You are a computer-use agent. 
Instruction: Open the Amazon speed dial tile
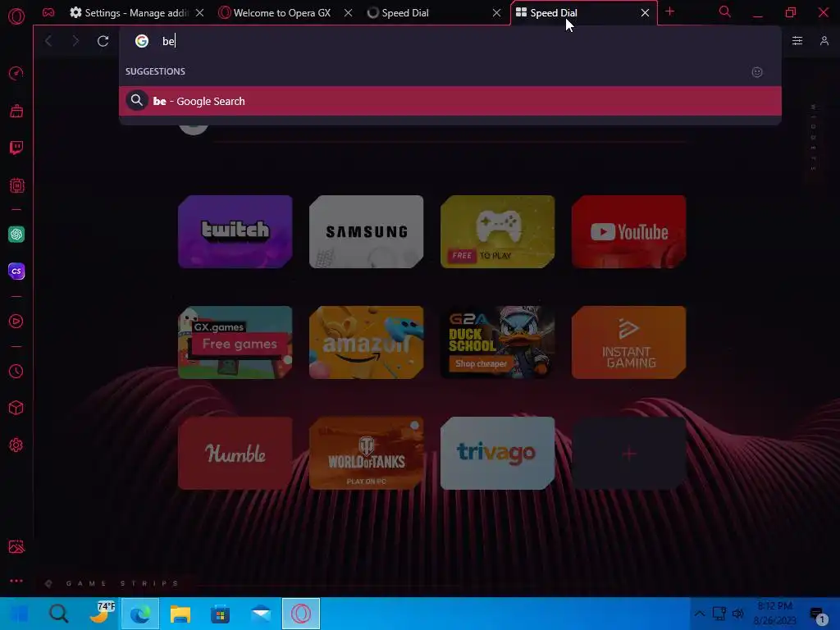pyautogui.click(x=367, y=342)
